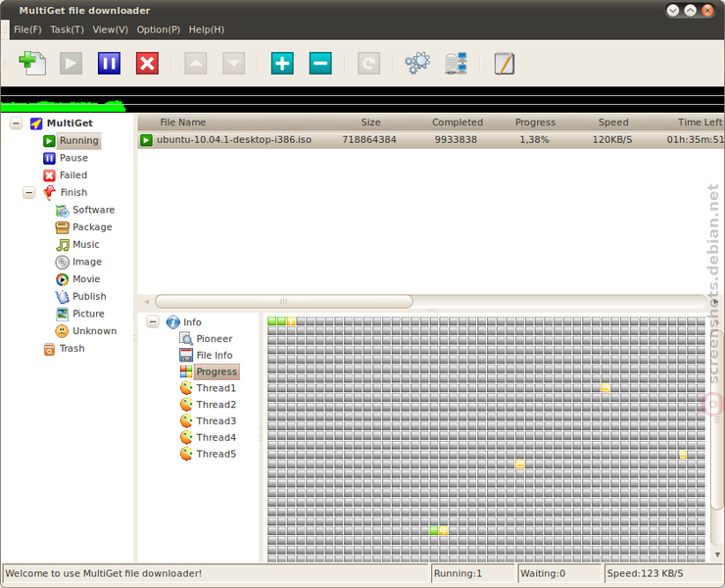Click left arrow of task list scrollbar
Screen dimensions: 725x588
click(x=147, y=302)
